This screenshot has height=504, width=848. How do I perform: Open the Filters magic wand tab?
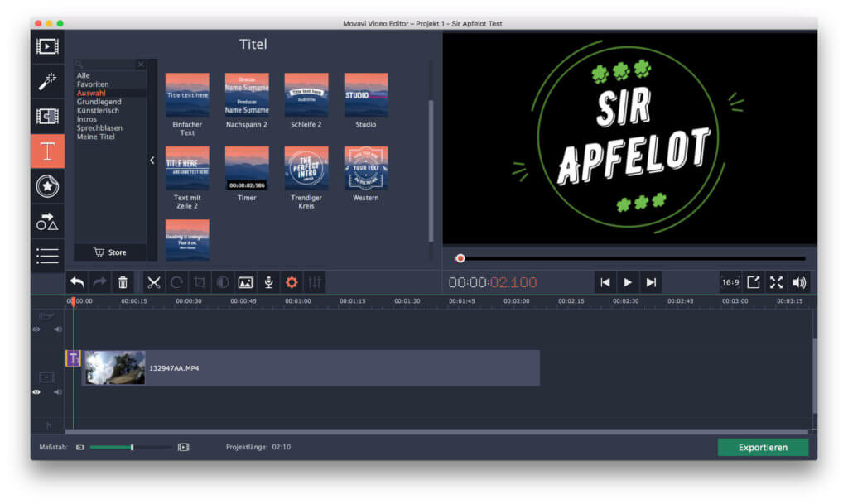[x=47, y=81]
